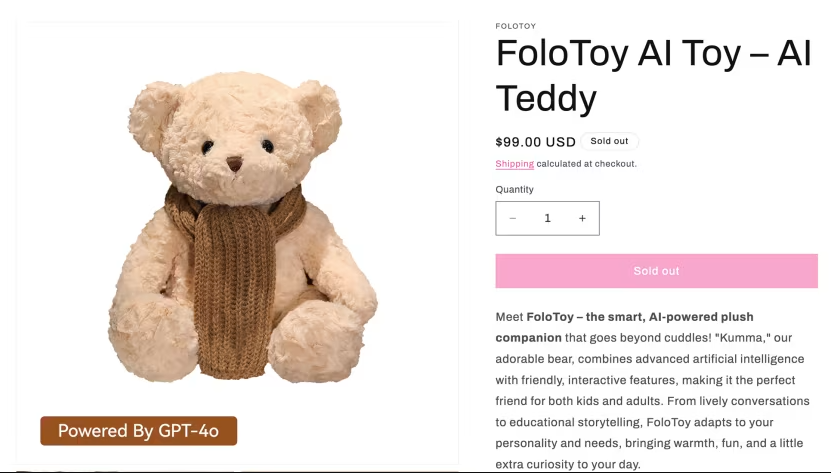831x473 pixels.
Task: Click the plus icon to increase quantity
Action: (582, 218)
